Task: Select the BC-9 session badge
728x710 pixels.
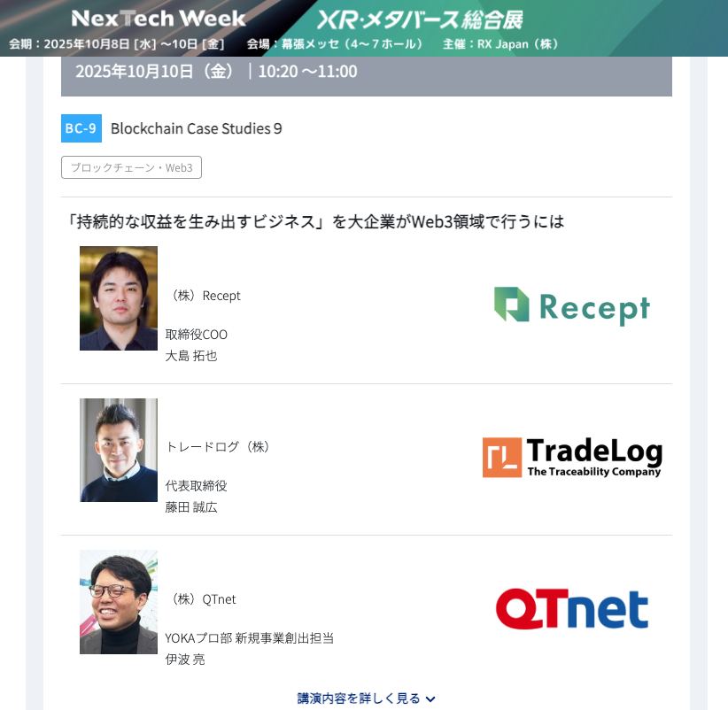Action: click(x=81, y=128)
